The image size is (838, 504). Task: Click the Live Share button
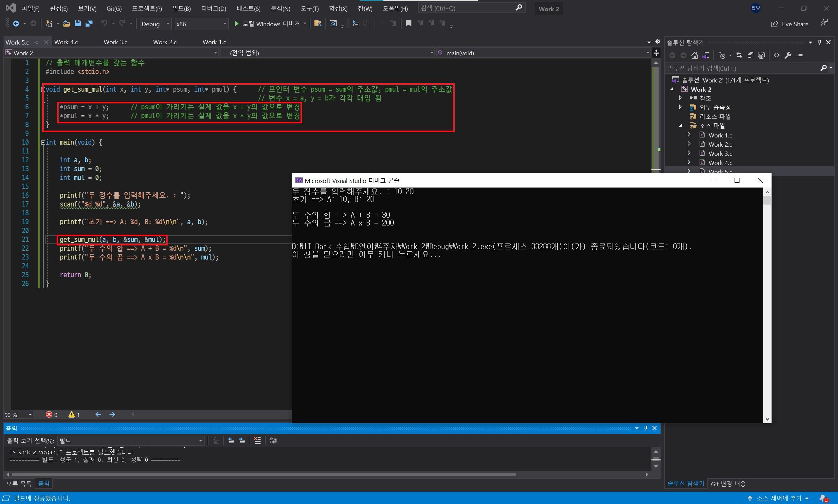[790, 24]
